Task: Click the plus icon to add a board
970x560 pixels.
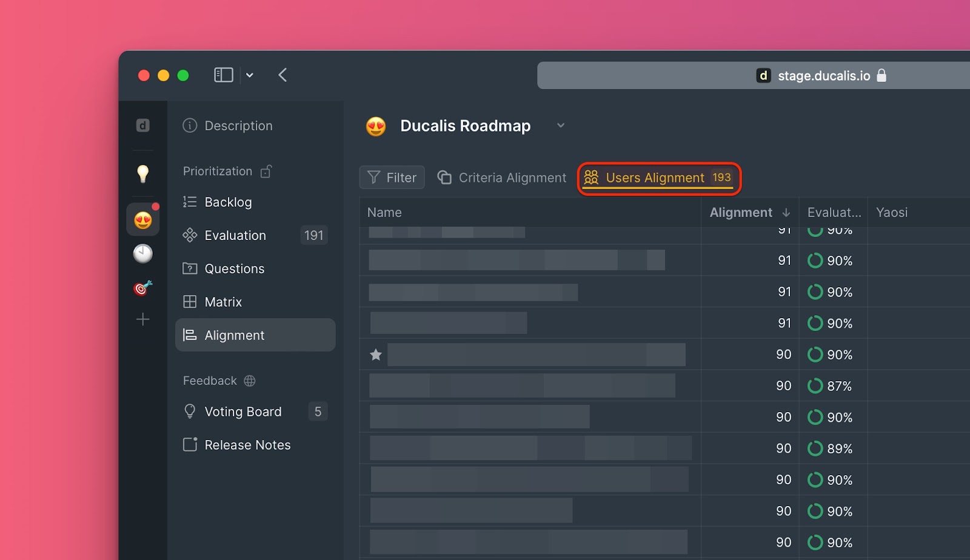Action: pyautogui.click(x=143, y=319)
